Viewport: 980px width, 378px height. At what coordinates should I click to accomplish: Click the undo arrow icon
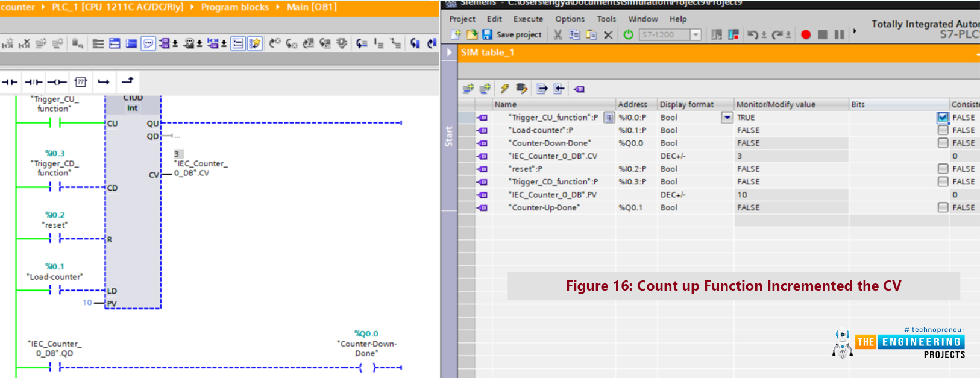point(753,34)
